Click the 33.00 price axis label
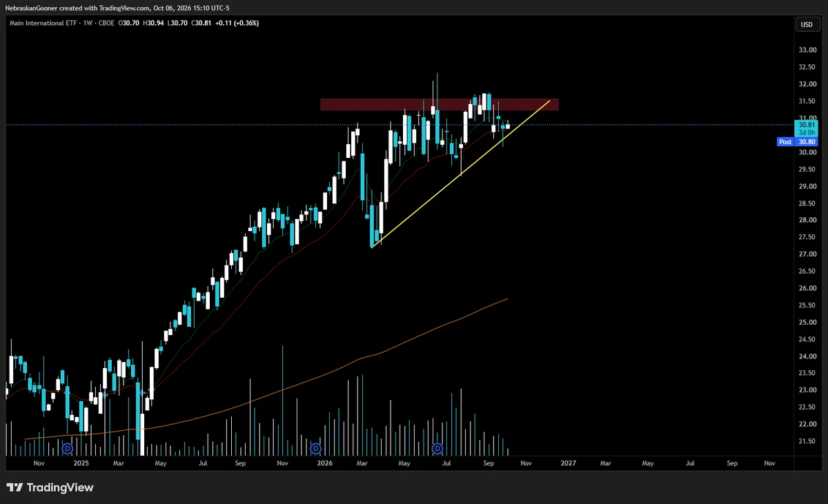 807,50
